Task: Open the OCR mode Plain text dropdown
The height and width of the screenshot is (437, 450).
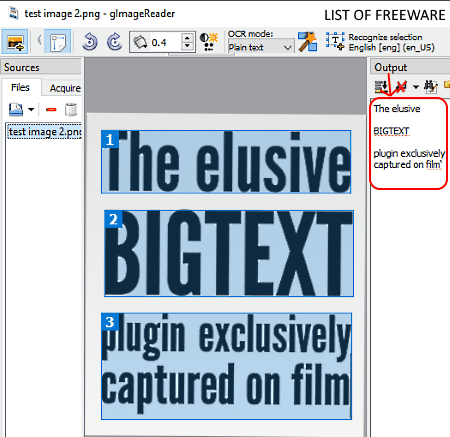Action: [261, 47]
